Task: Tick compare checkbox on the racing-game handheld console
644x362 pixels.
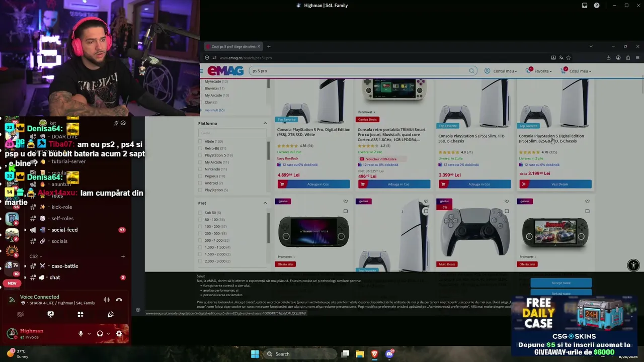Action: click(587, 211)
